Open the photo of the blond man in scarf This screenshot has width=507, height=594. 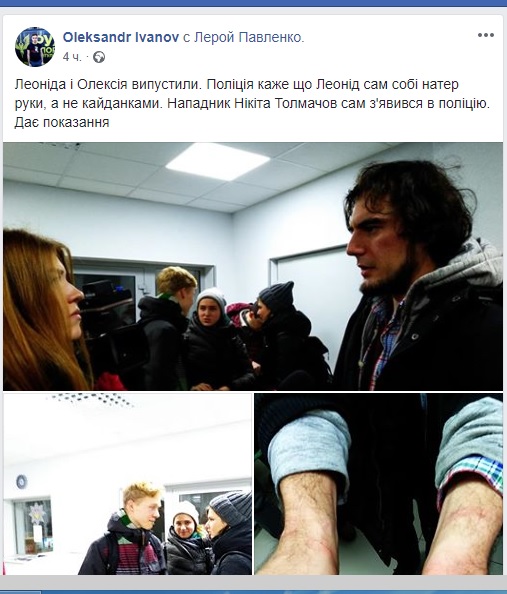(x=127, y=484)
